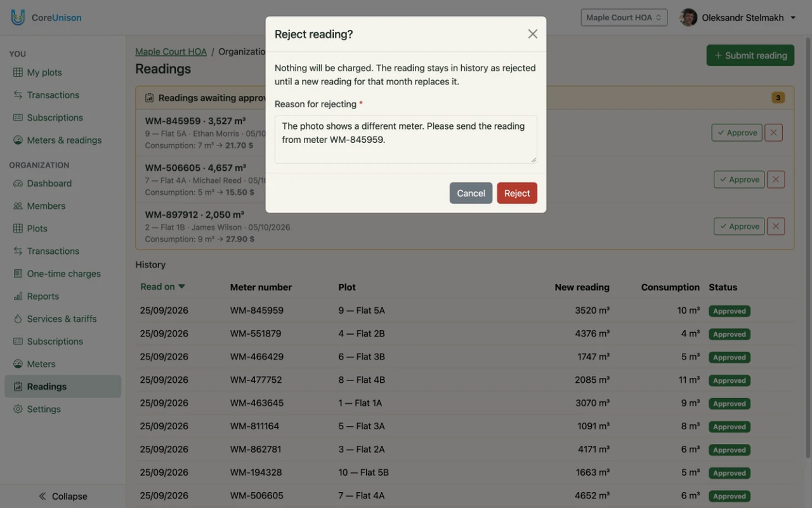Click the Plots icon under Organization
812x508 pixels.
pyautogui.click(x=18, y=229)
